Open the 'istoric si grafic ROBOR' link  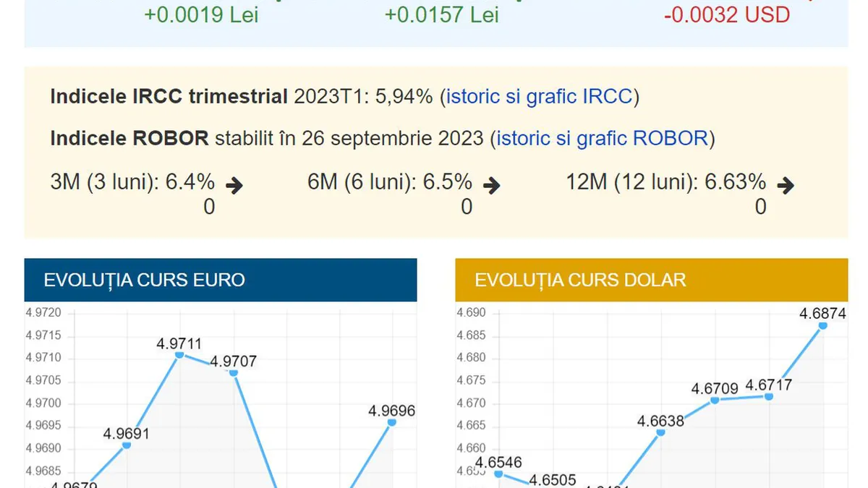point(602,138)
